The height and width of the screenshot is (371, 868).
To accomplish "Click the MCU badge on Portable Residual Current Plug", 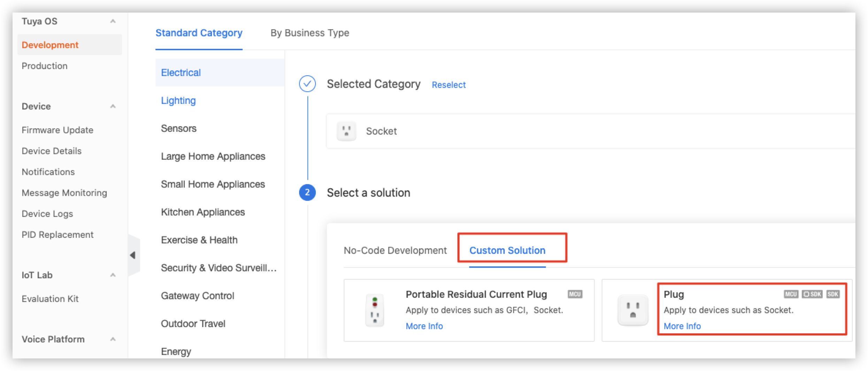I will 575,294.
